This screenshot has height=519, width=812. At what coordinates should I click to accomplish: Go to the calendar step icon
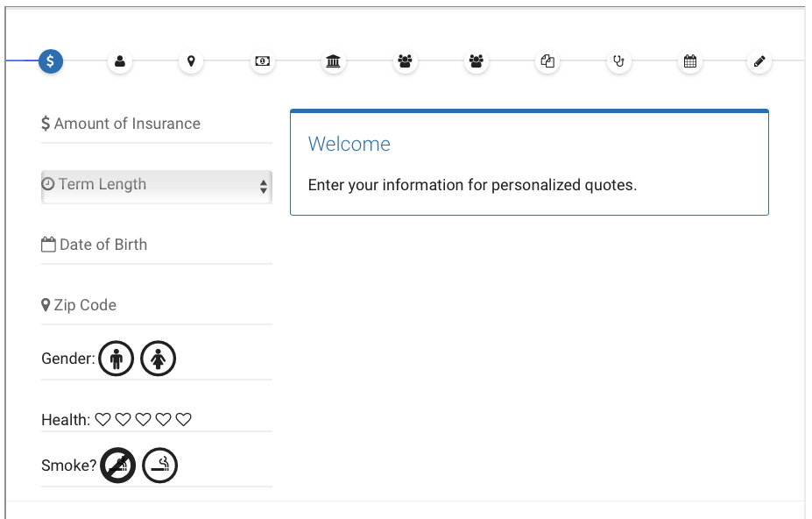click(x=690, y=61)
